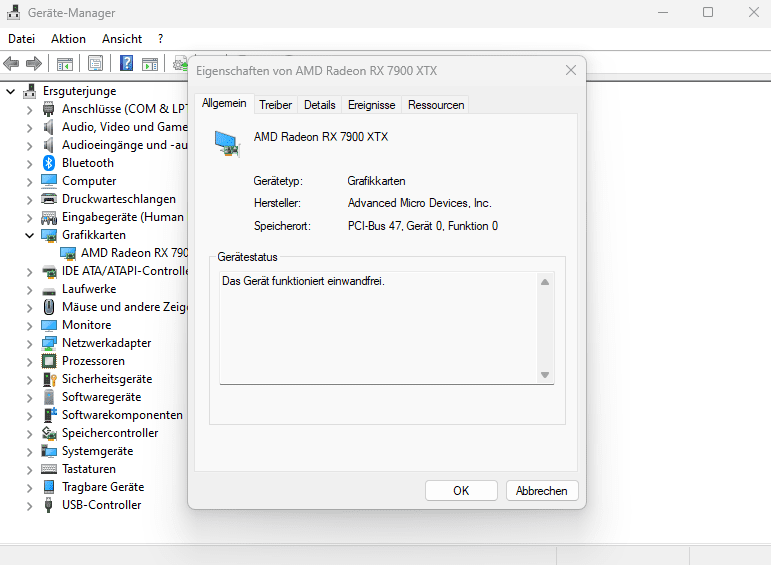Screen dimensions: 771x565
Task: Switch to the Ressourcen tab
Action: (x=436, y=105)
